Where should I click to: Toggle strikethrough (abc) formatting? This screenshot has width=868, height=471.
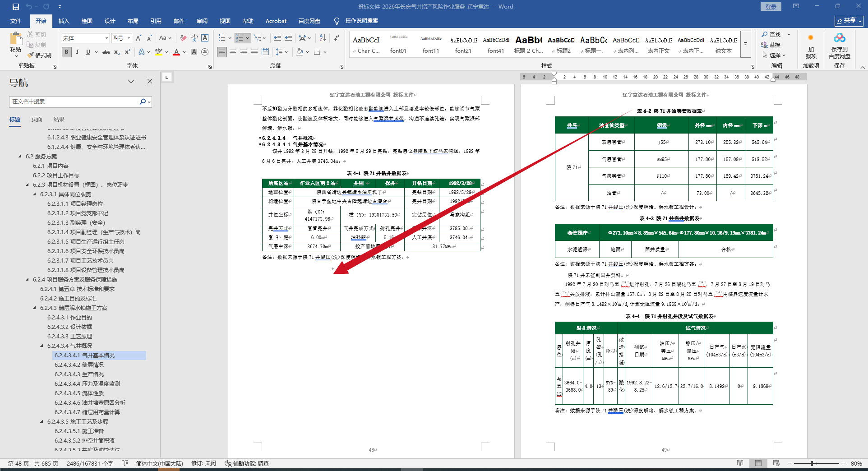point(106,52)
